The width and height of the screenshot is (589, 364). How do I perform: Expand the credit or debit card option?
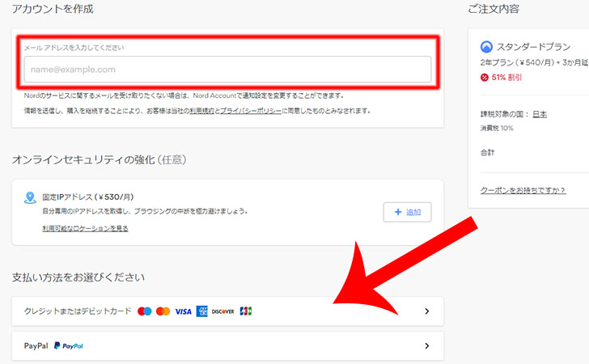(426, 311)
